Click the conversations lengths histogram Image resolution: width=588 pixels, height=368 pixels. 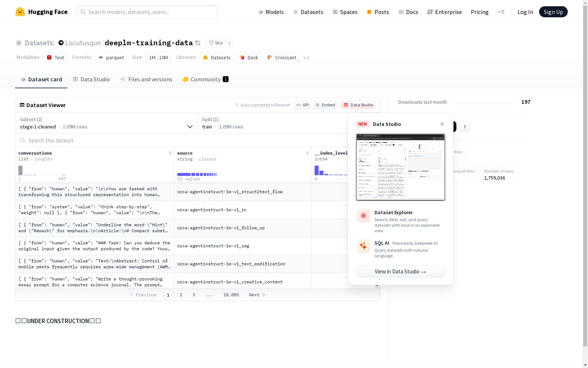click(42, 170)
